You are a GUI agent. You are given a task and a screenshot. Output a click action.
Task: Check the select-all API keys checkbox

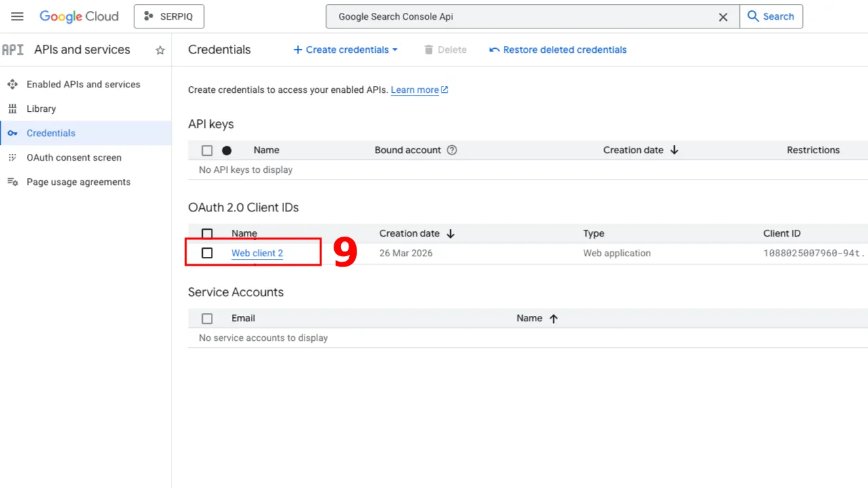tap(208, 150)
